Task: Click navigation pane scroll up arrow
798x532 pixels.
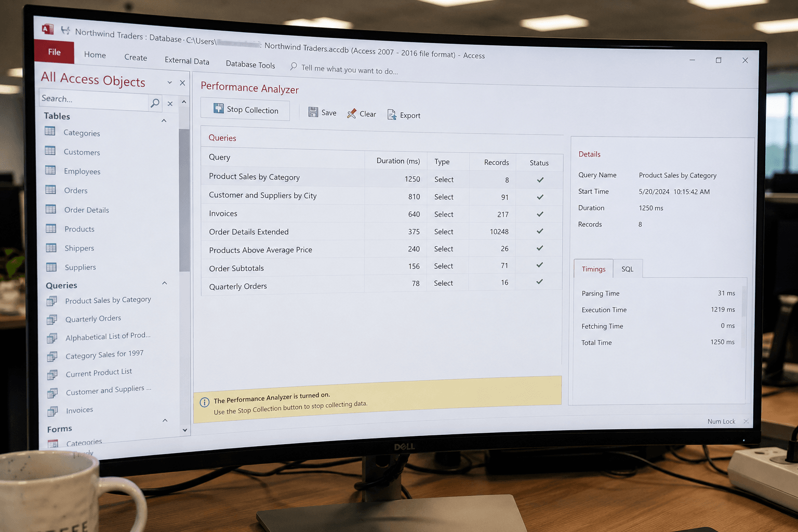Action: pos(184,102)
